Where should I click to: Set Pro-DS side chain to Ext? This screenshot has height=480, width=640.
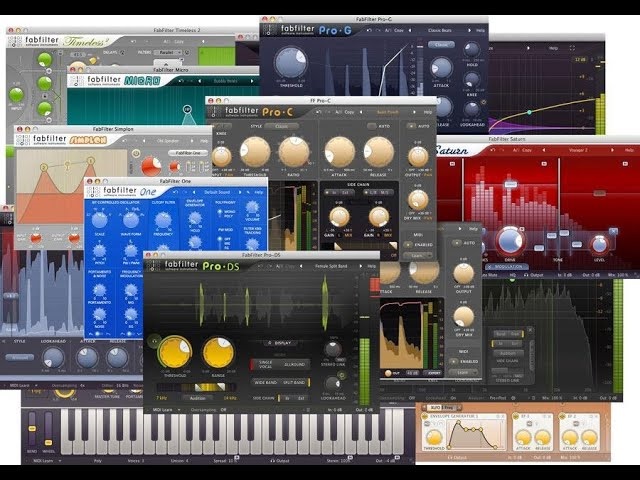pyautogui.click(x=301, y=398)
